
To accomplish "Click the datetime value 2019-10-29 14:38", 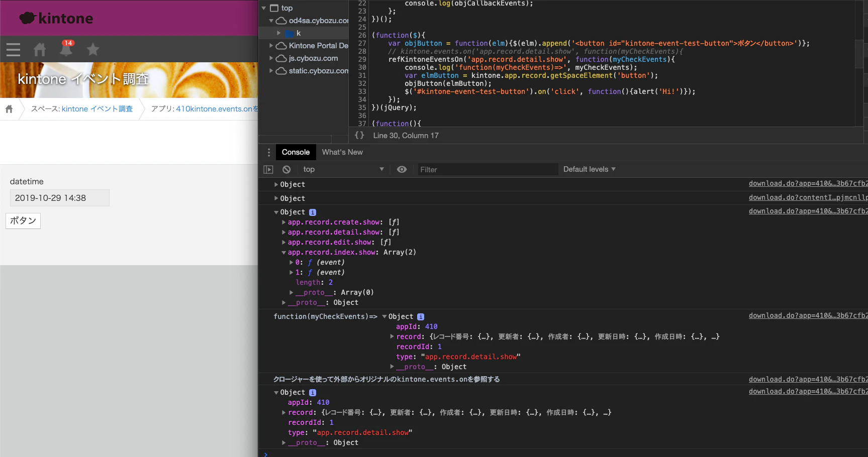I will [x=60, y=198].
